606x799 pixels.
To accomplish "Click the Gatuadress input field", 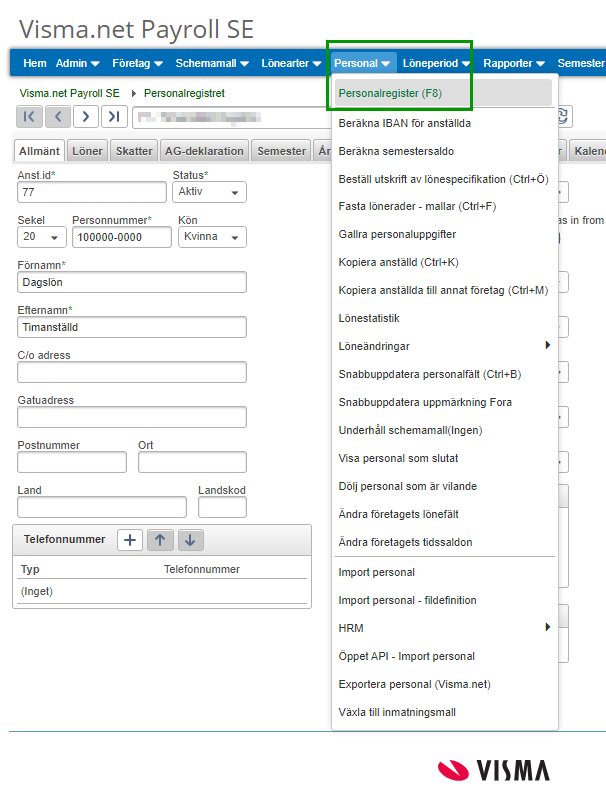I will 132,417.
